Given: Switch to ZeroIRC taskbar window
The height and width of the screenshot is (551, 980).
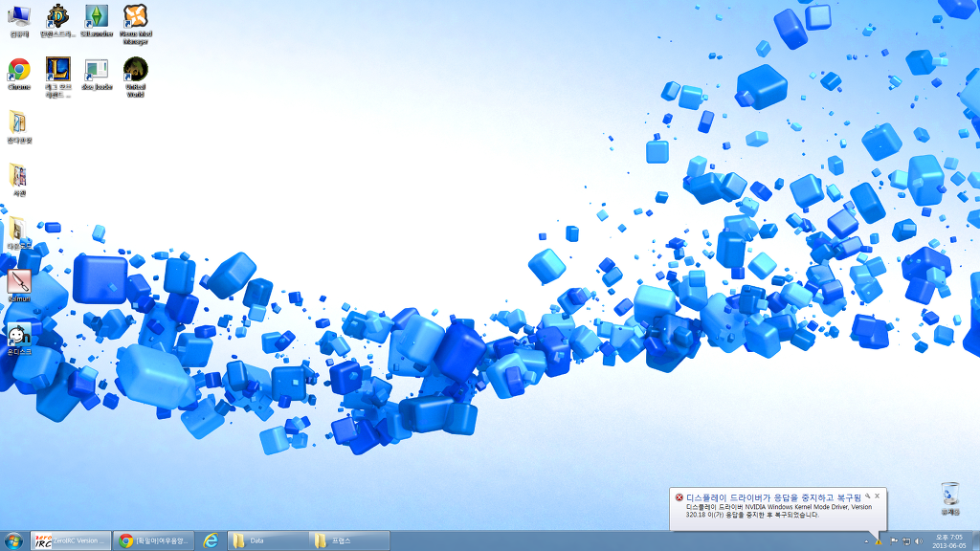Looking at the screenshot, I should (x=71, y=540).
